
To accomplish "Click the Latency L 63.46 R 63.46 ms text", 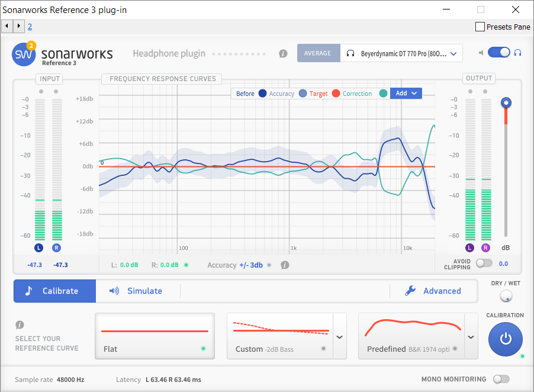I will point(158,380).
